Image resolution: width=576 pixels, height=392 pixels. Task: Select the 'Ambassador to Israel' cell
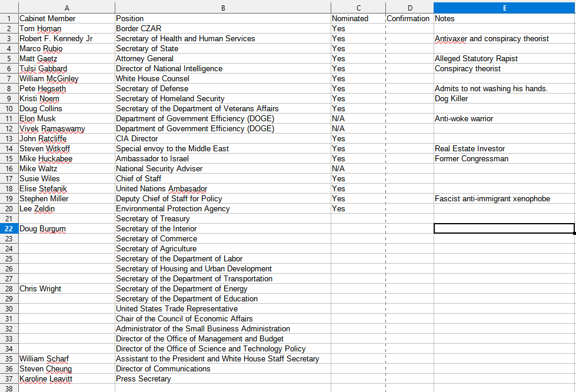pyautogui.click(x=222, y=159)
